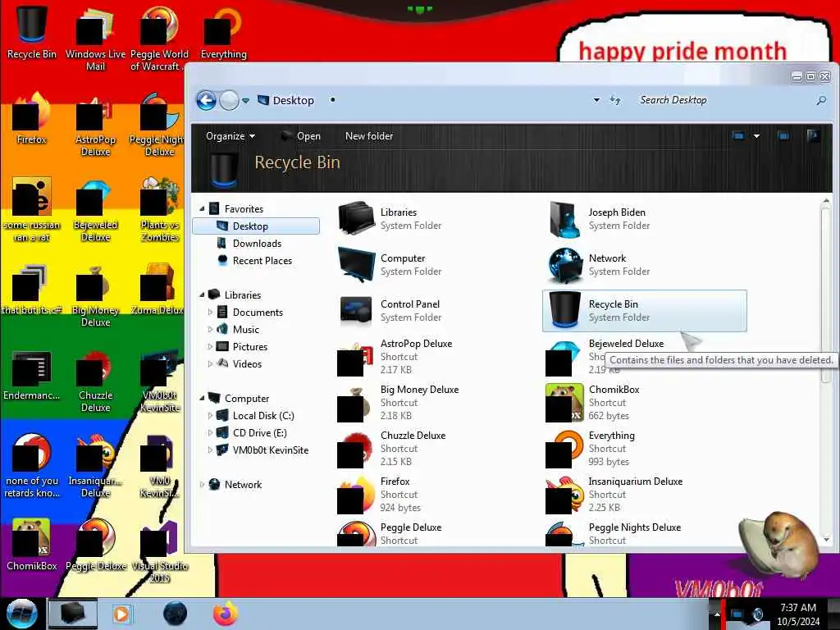
Task: Expand the Network tree node
Action: [x=202, y=484]
